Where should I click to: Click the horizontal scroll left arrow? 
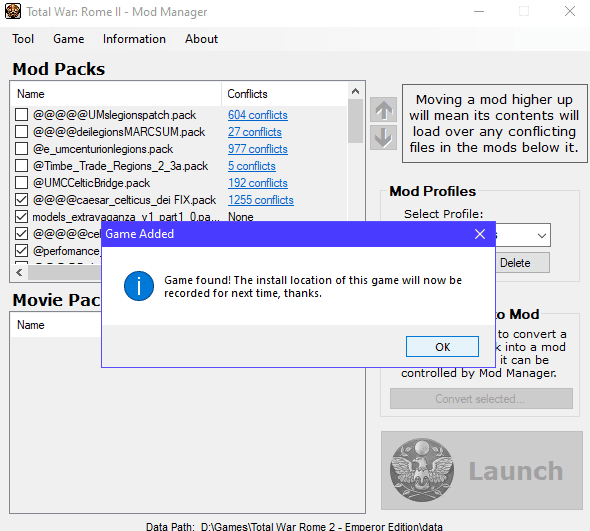(x=20, y=272)
